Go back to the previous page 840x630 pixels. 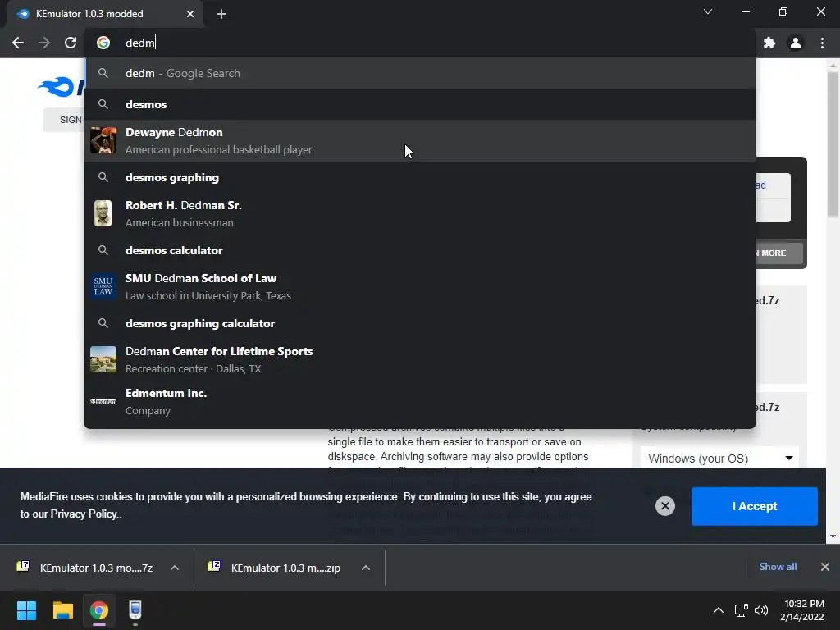pyautogui.click(x=18, y=43)
